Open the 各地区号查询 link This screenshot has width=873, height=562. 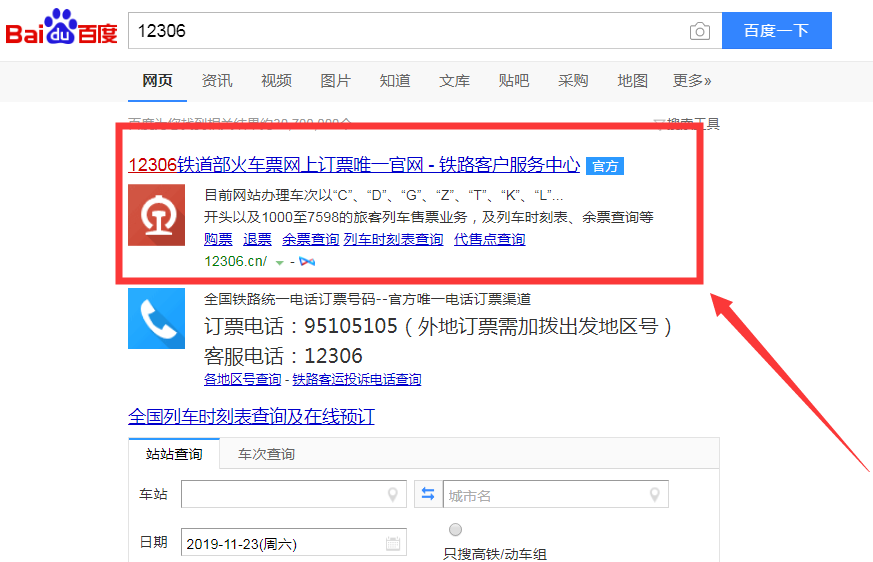(x=243, y=379)
